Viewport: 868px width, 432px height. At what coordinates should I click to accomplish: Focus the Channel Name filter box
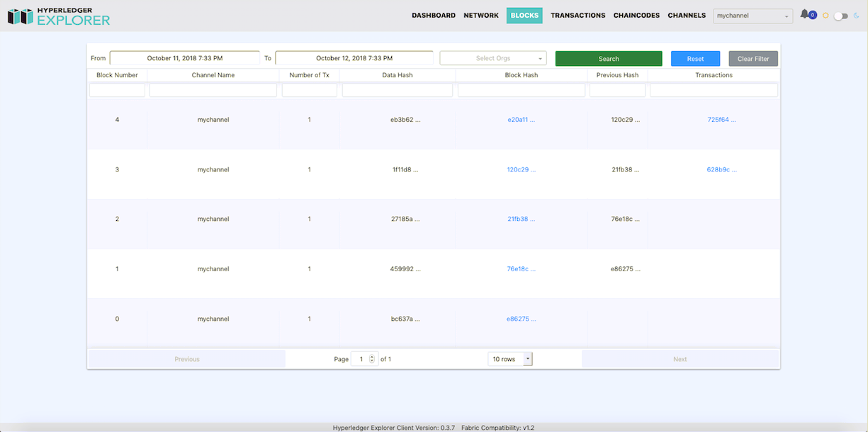click(213, 91)
